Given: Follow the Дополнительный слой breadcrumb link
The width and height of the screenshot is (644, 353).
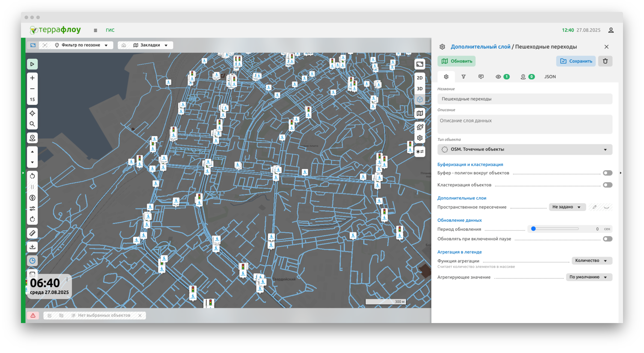Looking at the screenshot, I should point(480,47).
